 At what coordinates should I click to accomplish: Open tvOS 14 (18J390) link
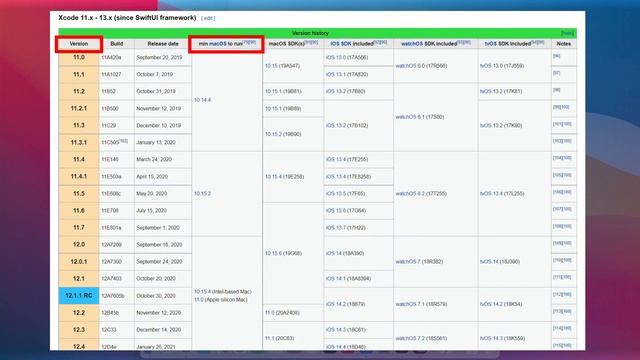(500, 262)
